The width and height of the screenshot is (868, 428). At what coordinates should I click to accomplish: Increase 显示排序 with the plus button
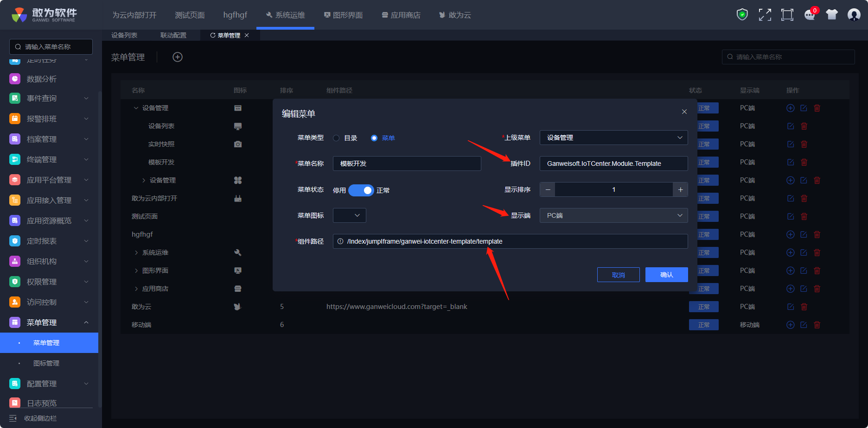click(680, 189)
